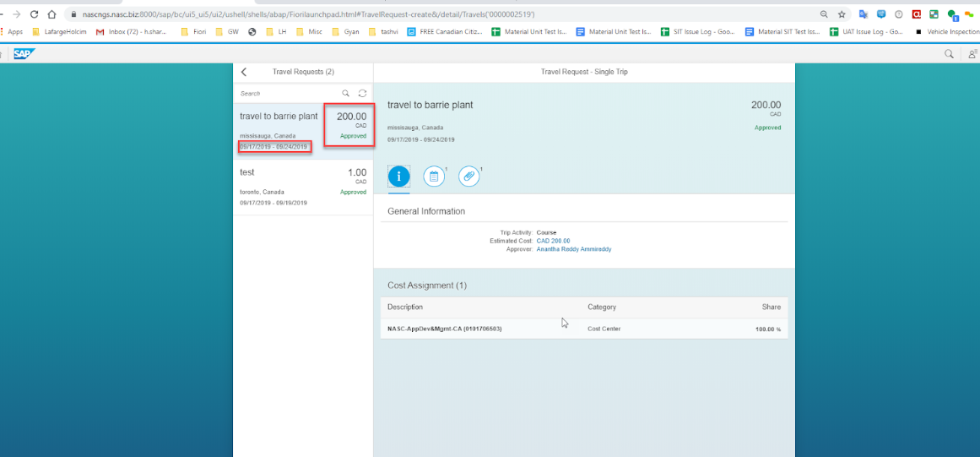The image size is (980, 457).
Task: Open tashvi bookmark folder
Action: [383, 31]
